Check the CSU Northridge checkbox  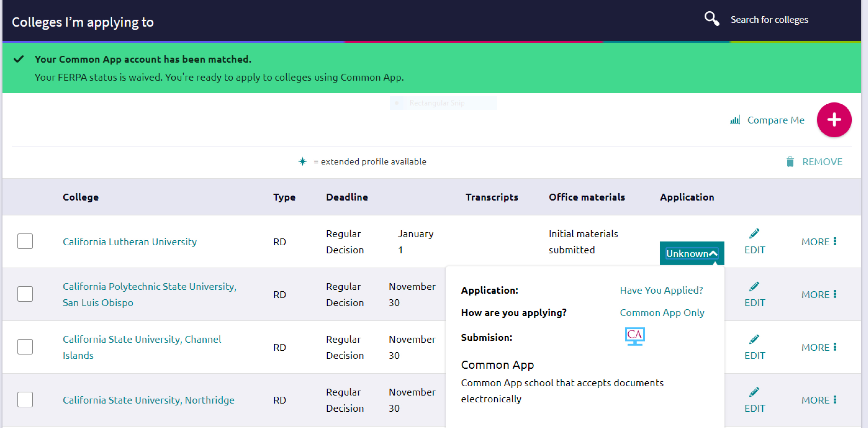25,399
